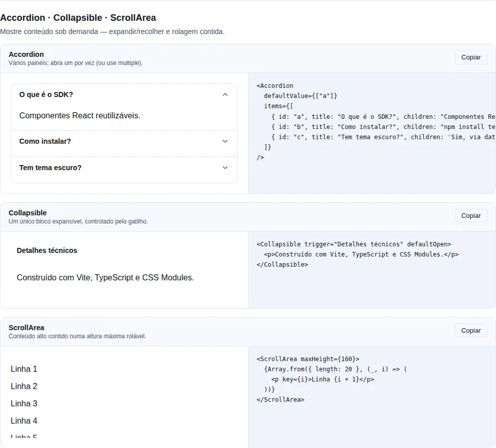The width and height of the screenshot is (496, 448).
Task: Expand the "Como instalar?" chevron
Action: [225, 141]
